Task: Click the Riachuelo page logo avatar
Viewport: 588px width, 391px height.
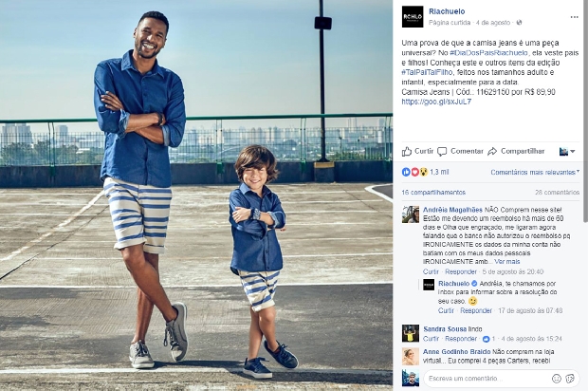Action: click(x=413, y=16)
